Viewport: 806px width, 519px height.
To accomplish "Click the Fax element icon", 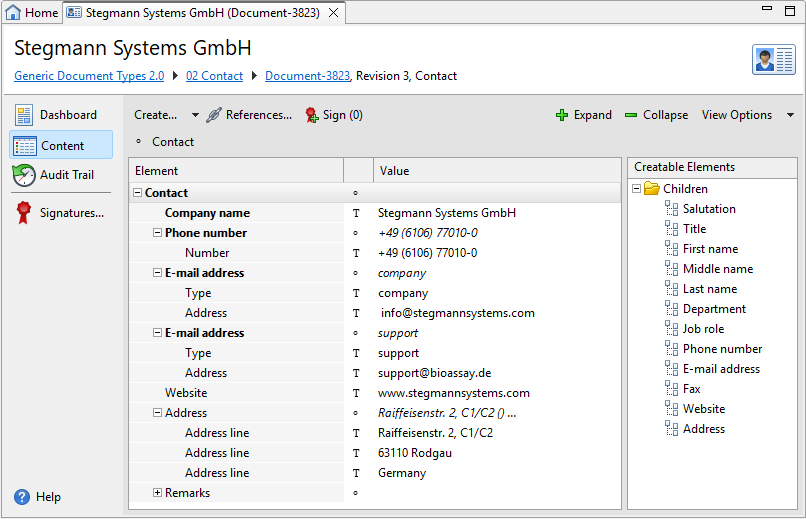I will click(671, 389).
